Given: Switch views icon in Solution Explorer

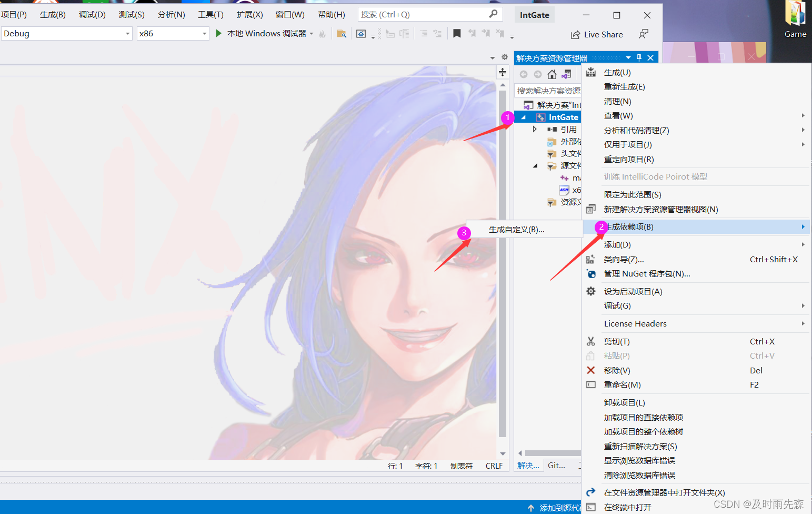Looking at the screenshot, I should tap(566, 74).
